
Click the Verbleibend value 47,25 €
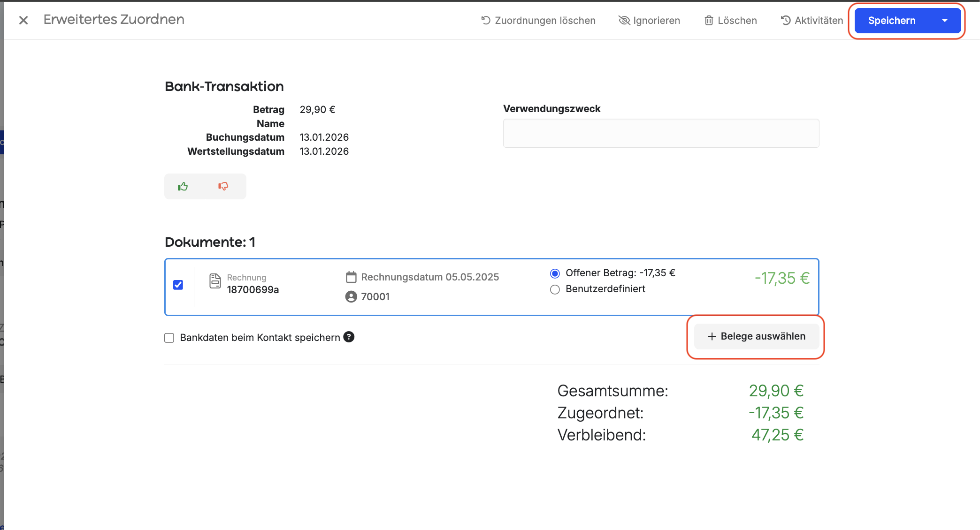coord(778,435)
